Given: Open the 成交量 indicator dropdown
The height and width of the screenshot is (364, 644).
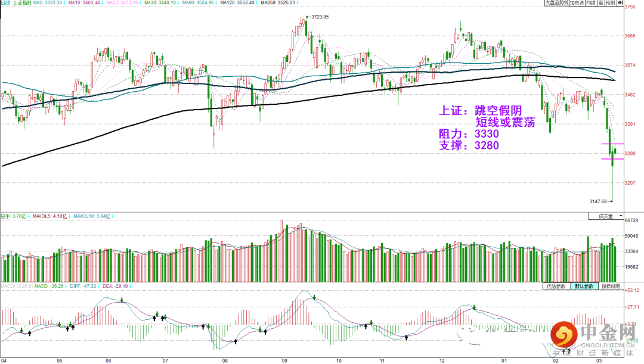Looking at the screenshot, I should pyautogui.click(x=606, y=216).
